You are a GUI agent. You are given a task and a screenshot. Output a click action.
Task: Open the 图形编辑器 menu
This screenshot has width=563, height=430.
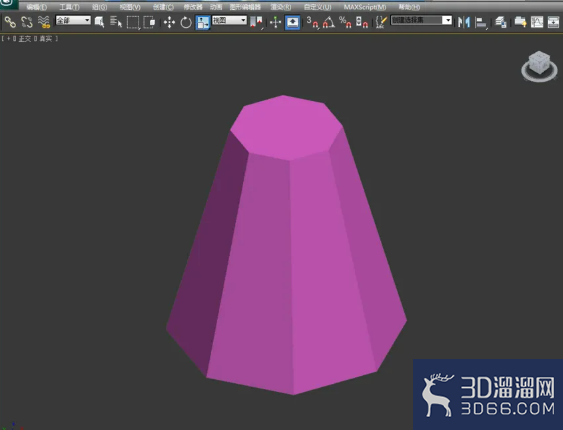[x=245, y=7]
